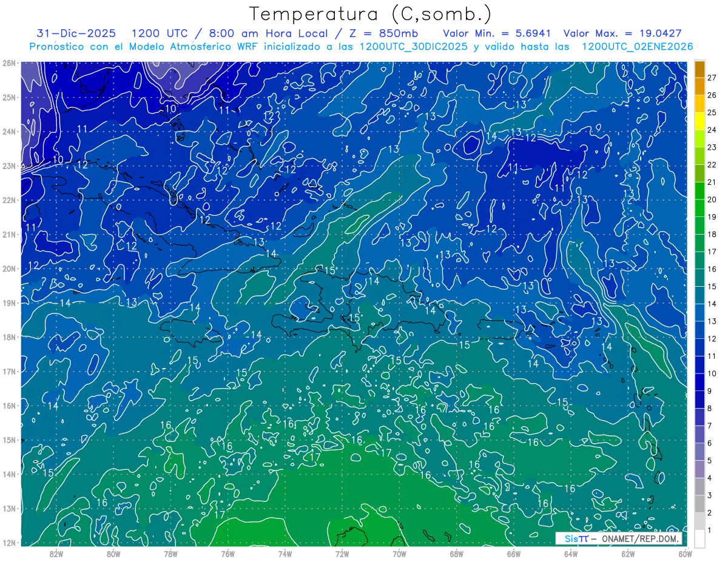Click the bright yellow color scale swatch
Screen dimensions: 728x562
tap(699, 121)
